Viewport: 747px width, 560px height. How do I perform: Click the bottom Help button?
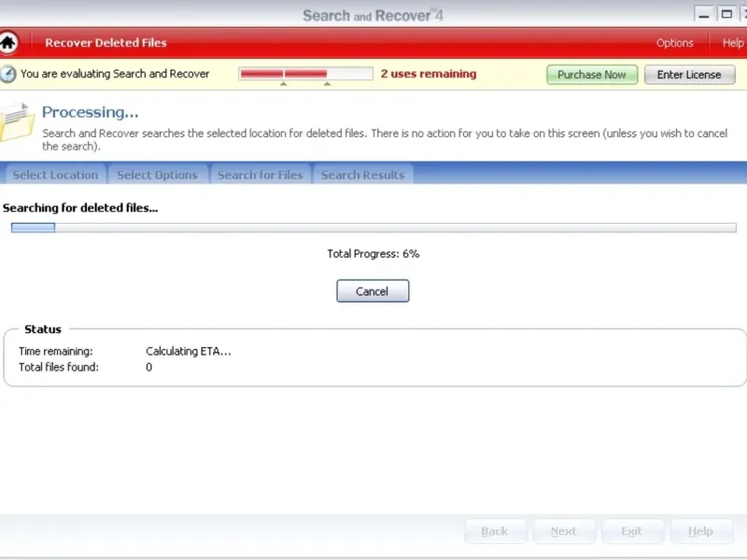[x=701, y=531]
